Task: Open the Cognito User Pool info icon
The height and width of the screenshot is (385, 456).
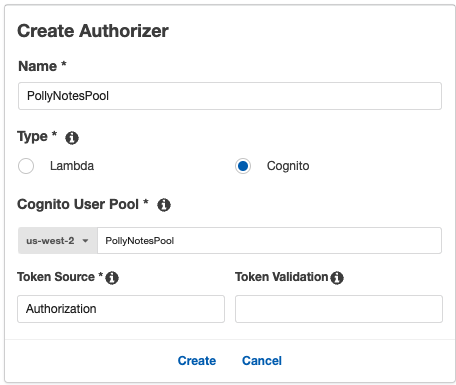Action: tap(164, 205)
